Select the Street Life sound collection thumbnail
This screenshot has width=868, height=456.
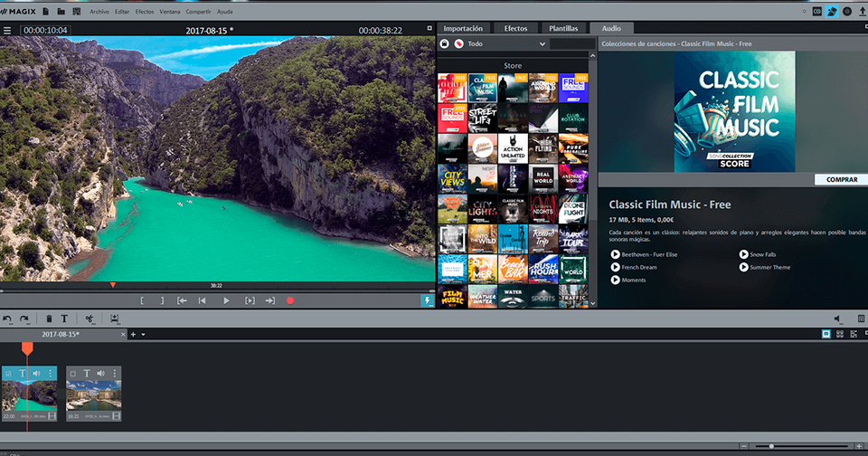coord(482,118)
